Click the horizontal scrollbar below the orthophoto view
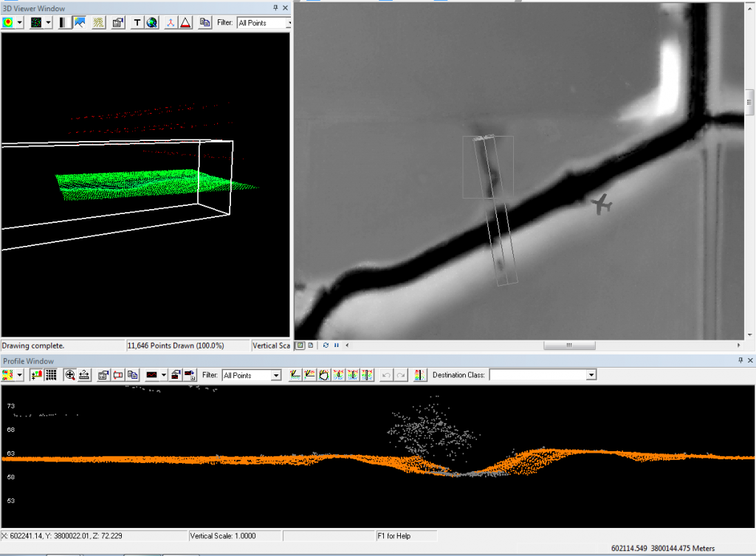The image size is (756, 556). [569, 345]
